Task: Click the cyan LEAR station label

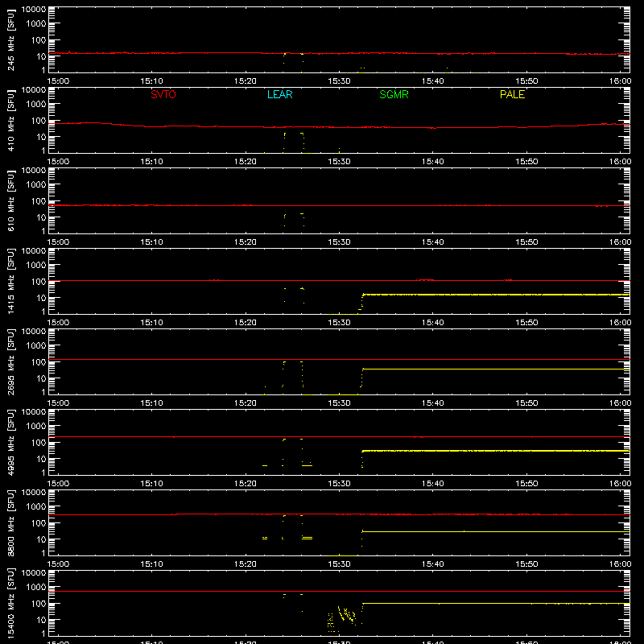Action: 279,94
